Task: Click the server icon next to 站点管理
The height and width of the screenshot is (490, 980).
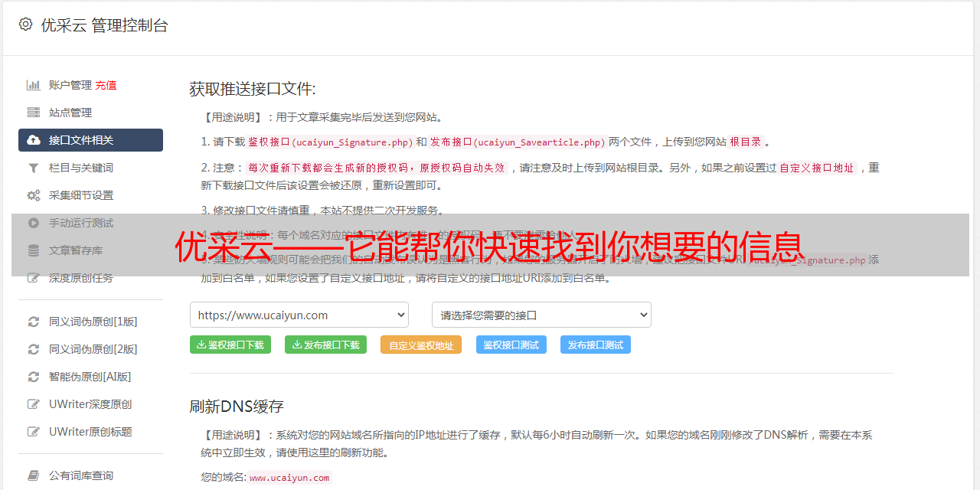Action: pyautogui.click(x=34, y=113)
